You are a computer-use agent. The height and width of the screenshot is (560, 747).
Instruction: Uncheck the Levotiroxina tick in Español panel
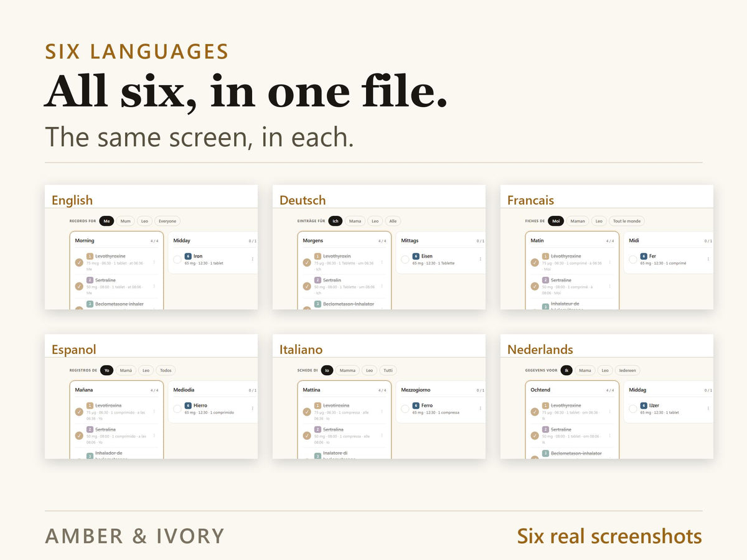[x=79, y=412]
